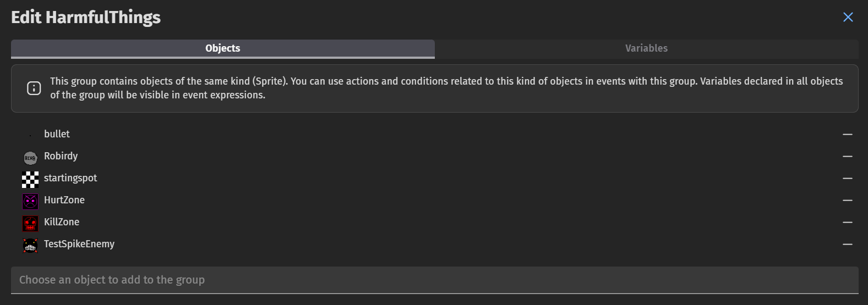The width and height of the screenshot is (868, 305).
Task: Remove HurtZone using its minus icon
Action: point(847,201)
